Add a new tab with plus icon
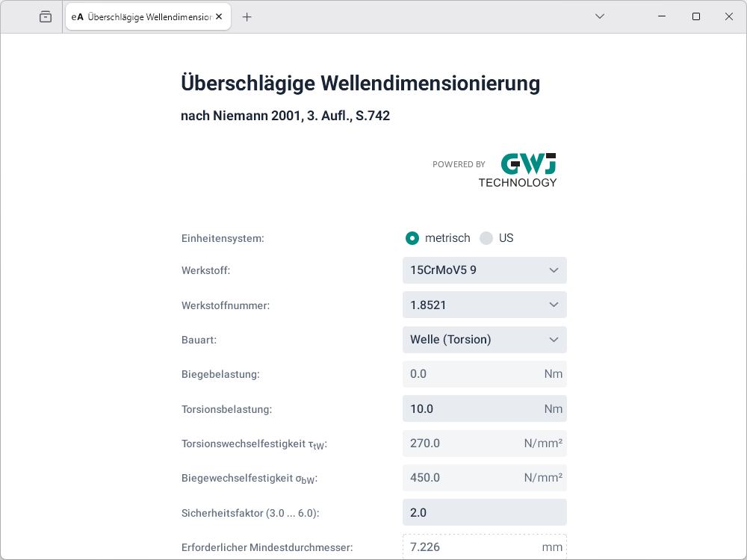Viewport: 747px width, 560px height. point(247,16)
